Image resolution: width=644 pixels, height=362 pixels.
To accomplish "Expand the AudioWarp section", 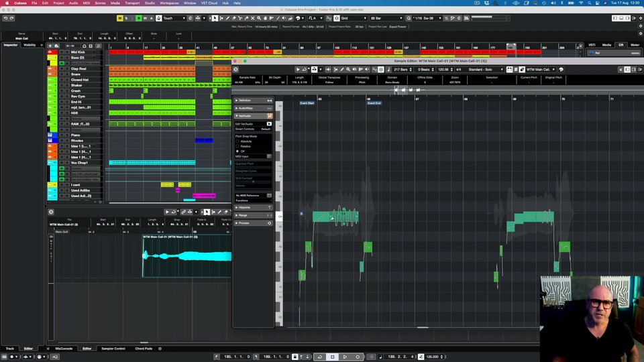I will click(253, 108).
